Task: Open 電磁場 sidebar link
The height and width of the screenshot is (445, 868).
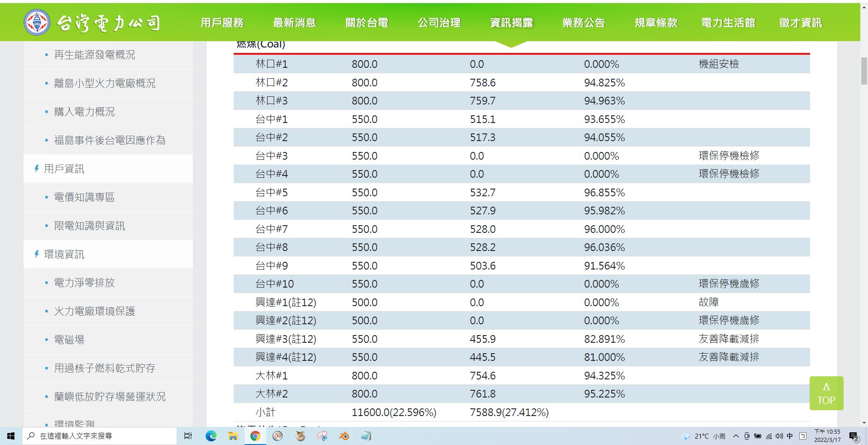Action: pyautogui.click(x=69, y=340)
